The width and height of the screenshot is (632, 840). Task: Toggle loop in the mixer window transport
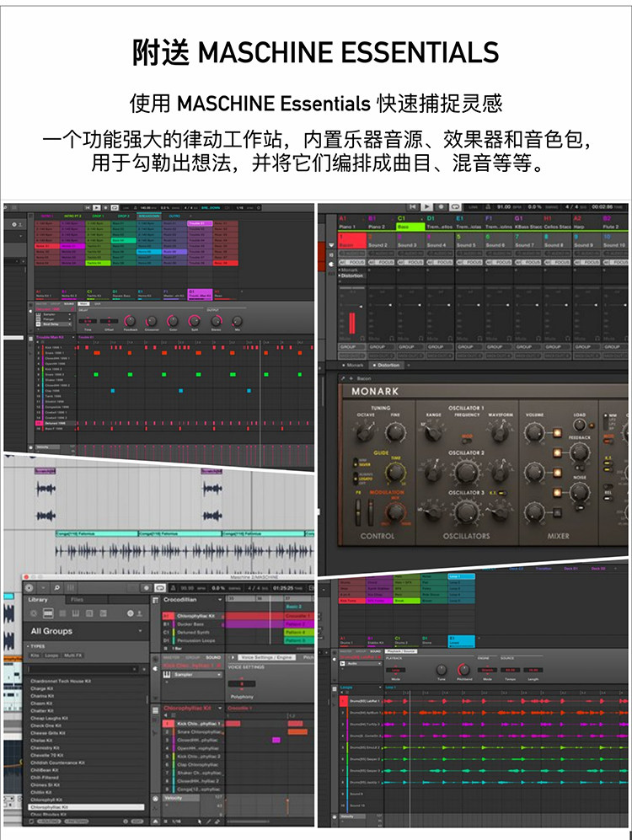[x=455, y=206]
